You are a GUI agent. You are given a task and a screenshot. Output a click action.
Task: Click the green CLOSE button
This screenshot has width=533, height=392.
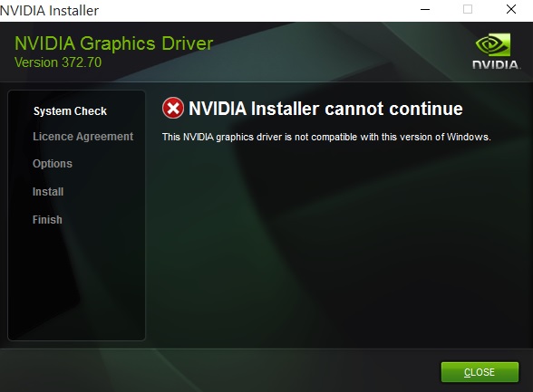(x=480, y=372)
